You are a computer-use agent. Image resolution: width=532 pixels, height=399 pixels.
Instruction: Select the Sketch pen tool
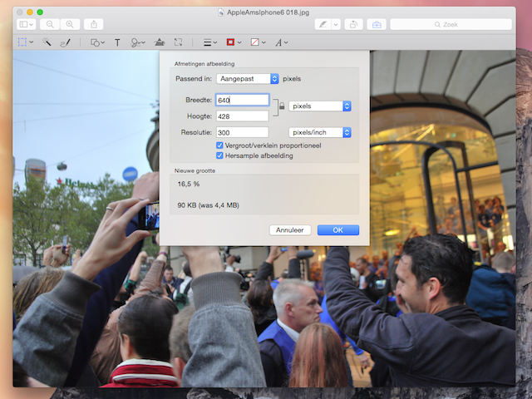tap(65, 42)
